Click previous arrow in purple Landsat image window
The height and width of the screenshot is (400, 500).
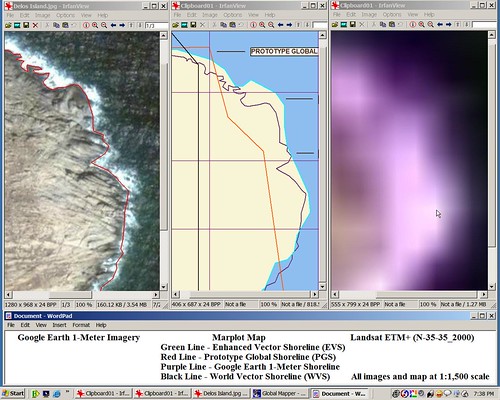point(440,24)
